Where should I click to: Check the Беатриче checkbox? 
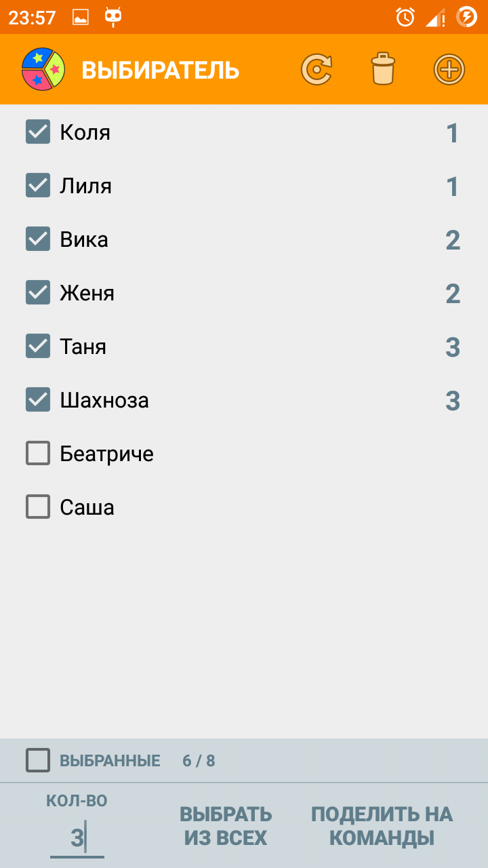[x=38, y=453]
